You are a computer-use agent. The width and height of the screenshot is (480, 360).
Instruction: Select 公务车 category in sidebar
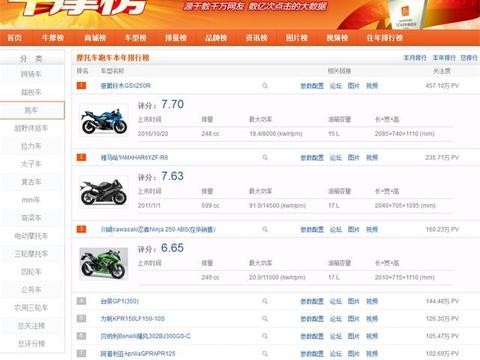click(x=31, y=290)
